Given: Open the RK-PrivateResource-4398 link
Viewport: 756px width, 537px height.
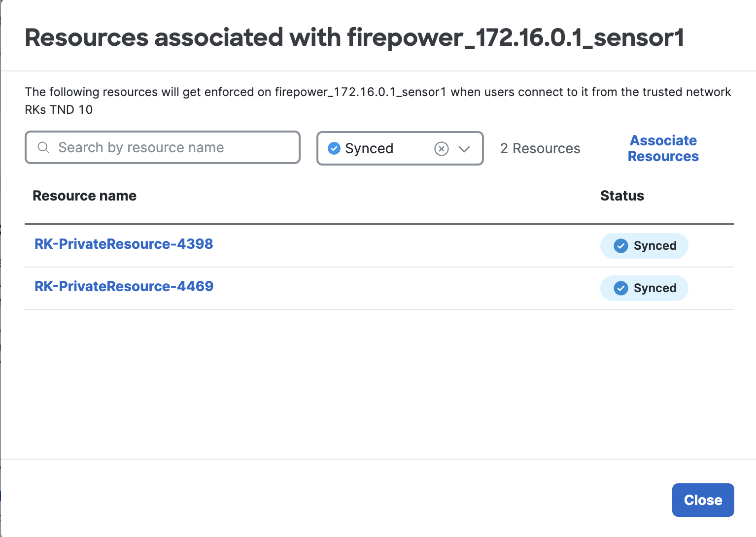Looking at the screenshot, I should tap(124, 244).
